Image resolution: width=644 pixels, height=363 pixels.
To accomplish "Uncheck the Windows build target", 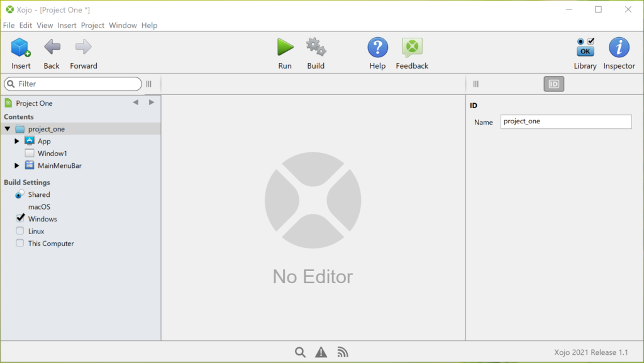I will pyautogui.click(x=19, y=219).
